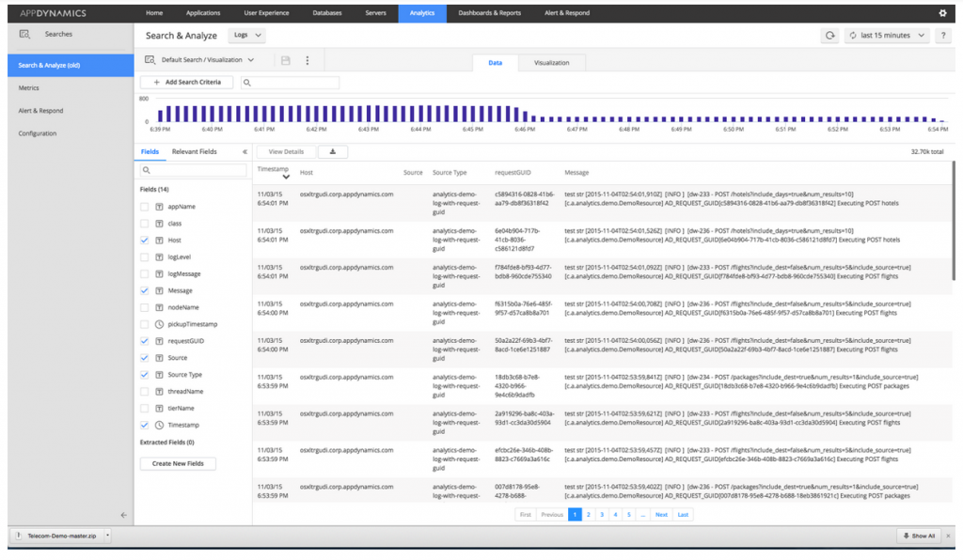
Task: Switch to the Visualization tab
Action: [551, 63]
